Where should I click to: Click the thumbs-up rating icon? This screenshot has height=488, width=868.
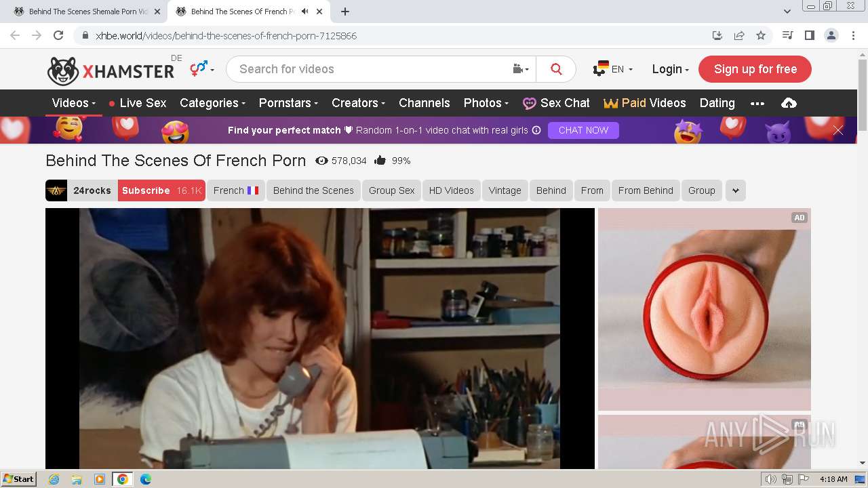[x=380, y=161]
